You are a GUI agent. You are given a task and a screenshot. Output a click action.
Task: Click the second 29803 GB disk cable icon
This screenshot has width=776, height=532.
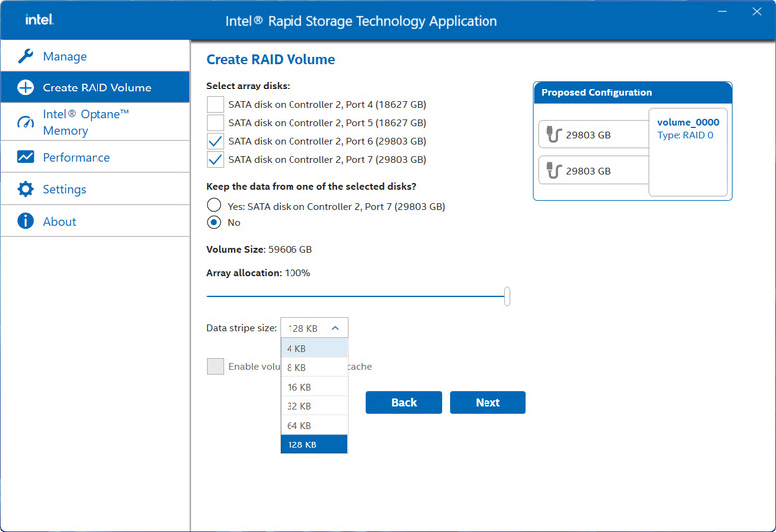[x=554, y=171]
